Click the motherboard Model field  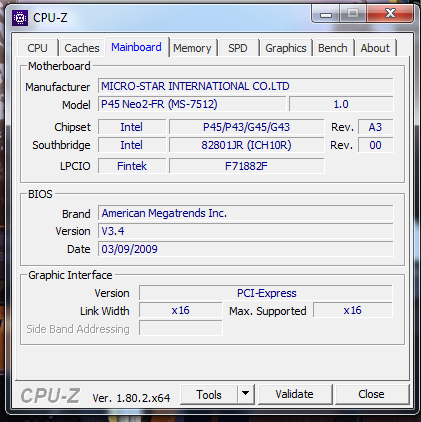192,104
